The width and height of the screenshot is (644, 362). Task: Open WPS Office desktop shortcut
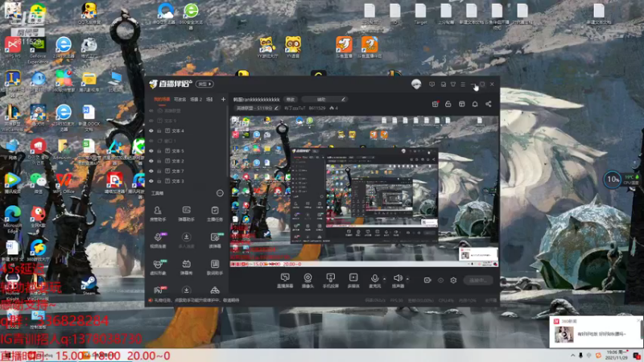click(x=64, y=183)
